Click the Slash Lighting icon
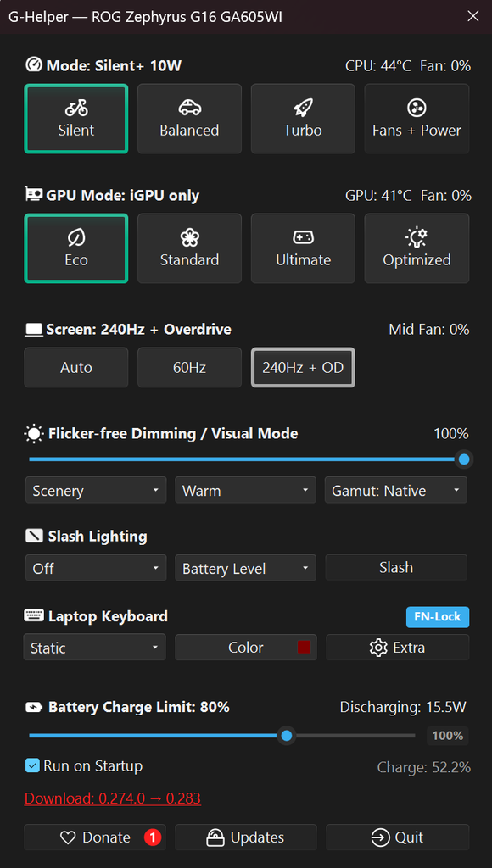 [x=34, y=536]
